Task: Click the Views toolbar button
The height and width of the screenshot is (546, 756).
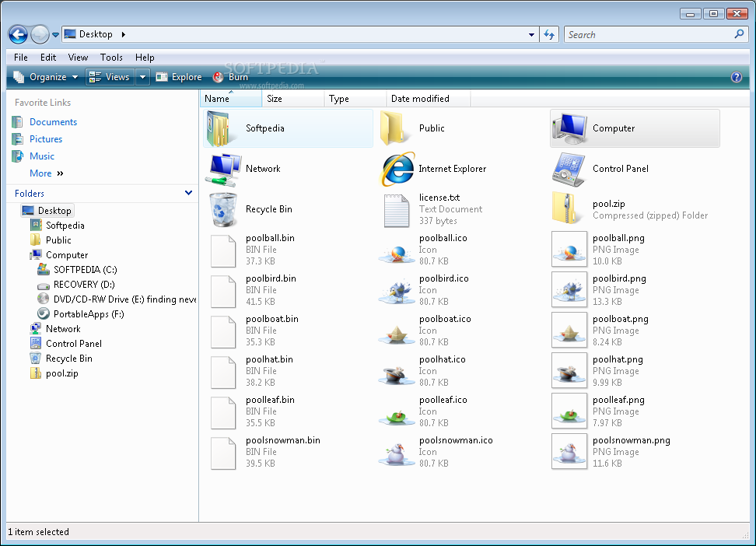Action: (x=110, y=77)
